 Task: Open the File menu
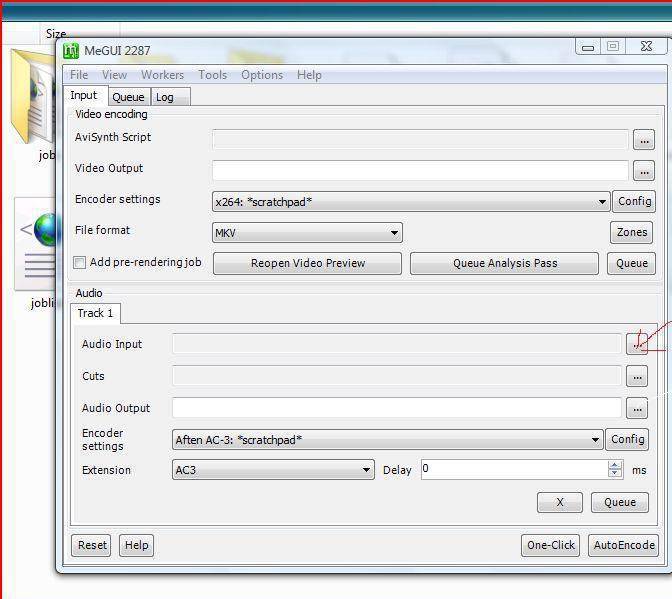pyautogui.click(x=79, y=75)
